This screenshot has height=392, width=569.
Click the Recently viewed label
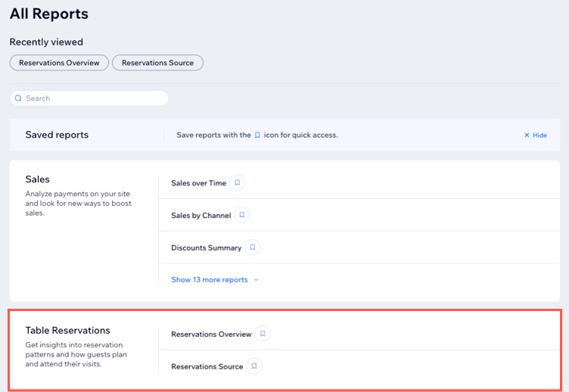tap(46, 42)
